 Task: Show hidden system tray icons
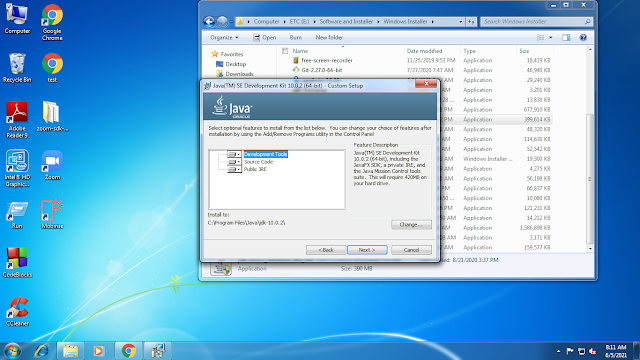pos(558,351)
